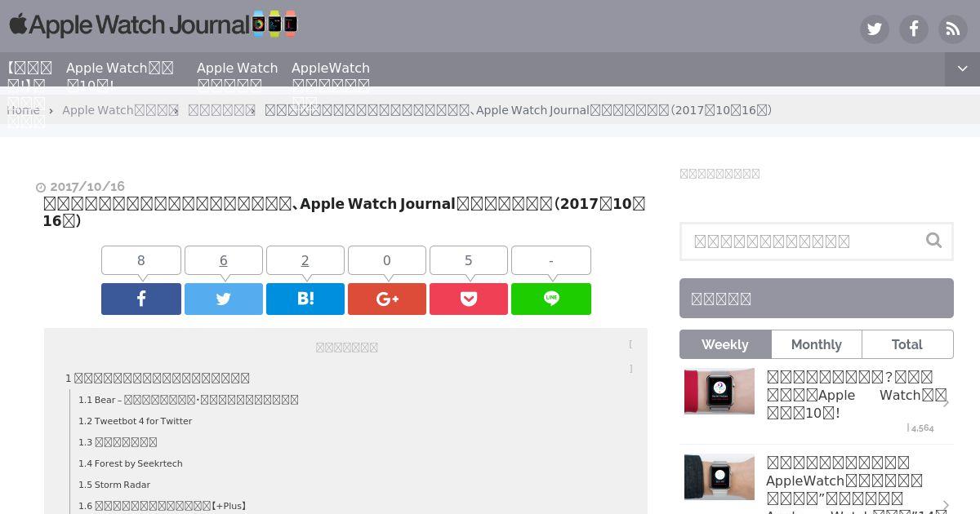Open the RSS feed icon in header
This screenshot has height=514, width=980.
coord(953,29)
